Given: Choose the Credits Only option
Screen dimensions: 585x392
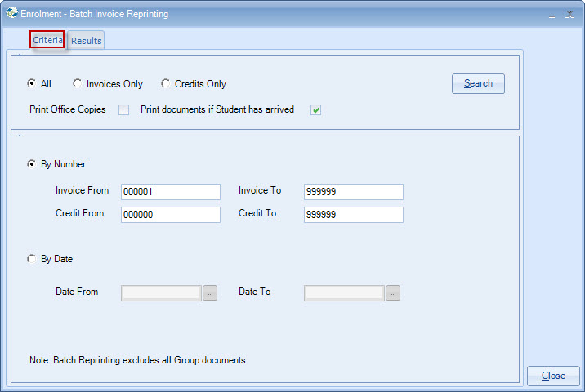Looking at the screenshot, I should pos(165,83).
